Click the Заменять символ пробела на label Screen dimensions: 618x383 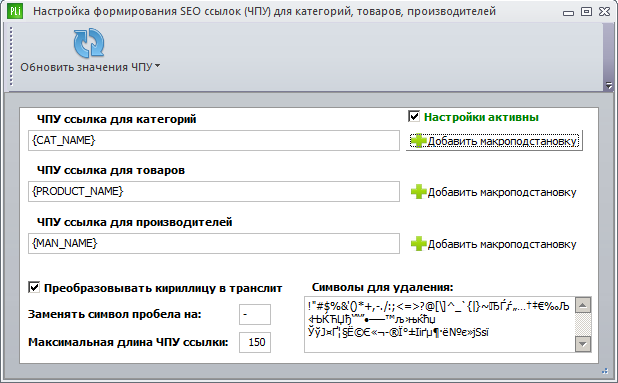coord(115,314)
